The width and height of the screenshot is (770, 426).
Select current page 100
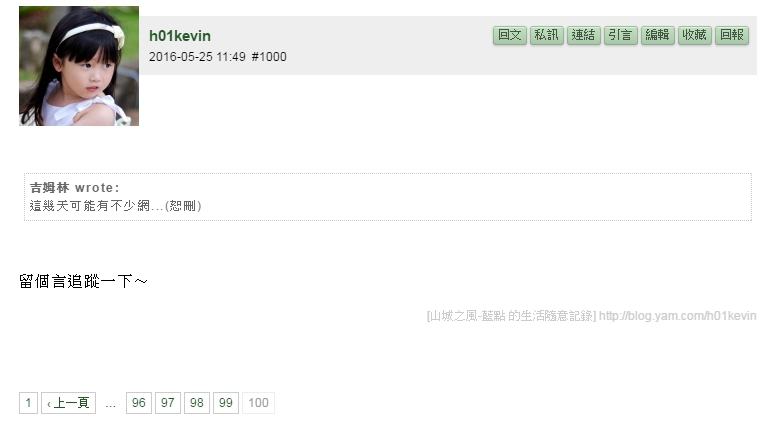(258, 403)
